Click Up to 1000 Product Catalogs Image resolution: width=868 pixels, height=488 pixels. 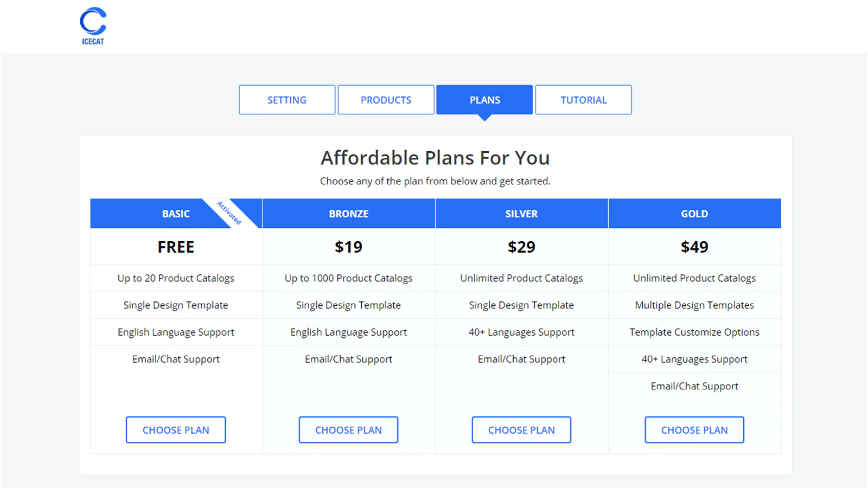pos(348,278)
